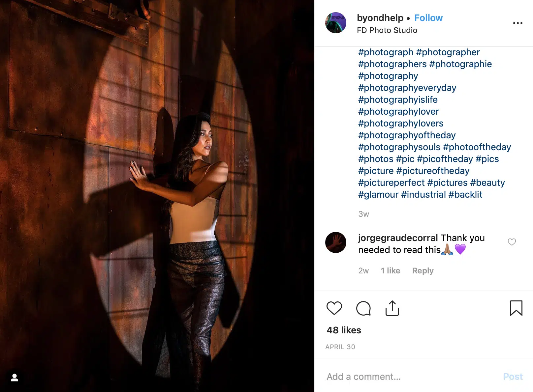Screen dimensions: 533x392
Task: Click the Post comment button
Action: [x=513, y=377]
